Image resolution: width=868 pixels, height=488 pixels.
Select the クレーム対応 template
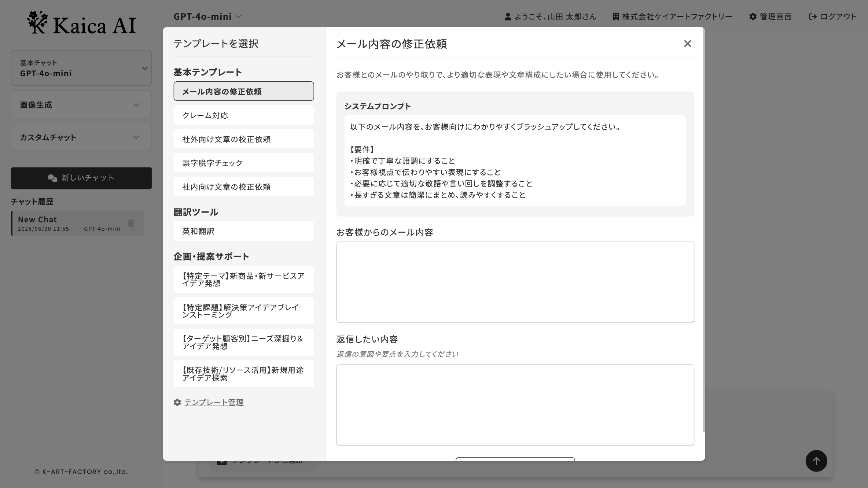[243, 115]
